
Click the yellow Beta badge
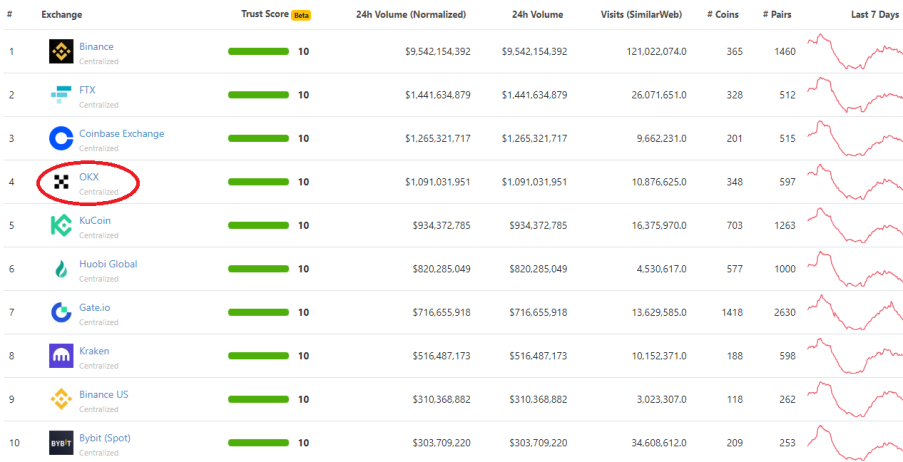[301, 16]
